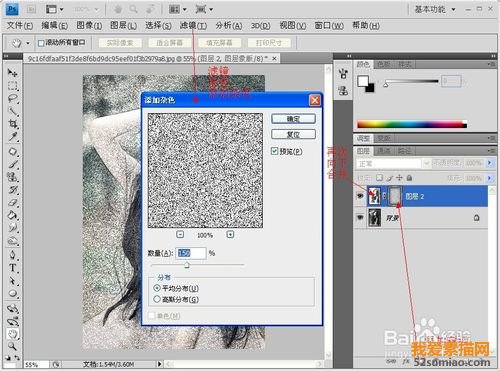Screen dimensions: 500x371
Task: Click the 数量(A) amount input field
Action: click(191, 253)
